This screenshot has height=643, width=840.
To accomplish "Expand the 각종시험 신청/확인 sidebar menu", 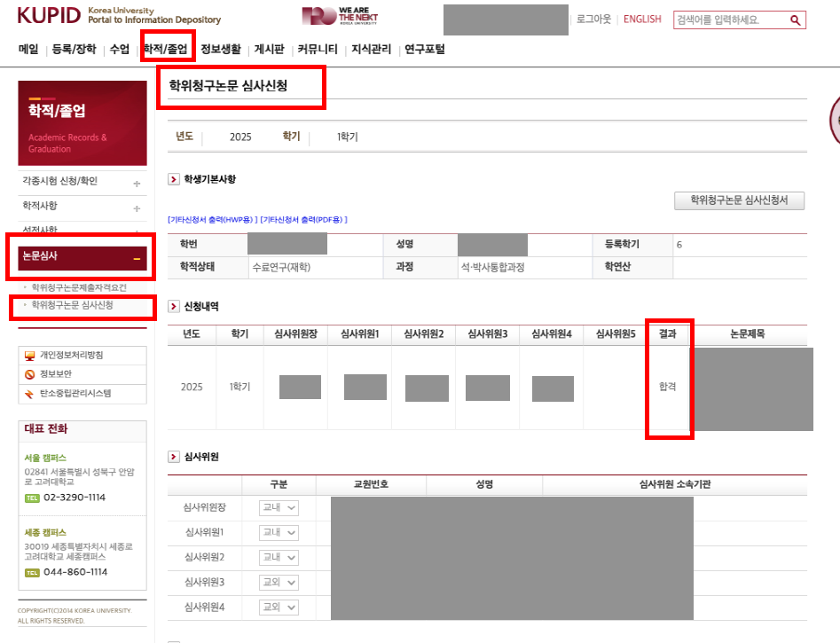I will coord(137,184).
